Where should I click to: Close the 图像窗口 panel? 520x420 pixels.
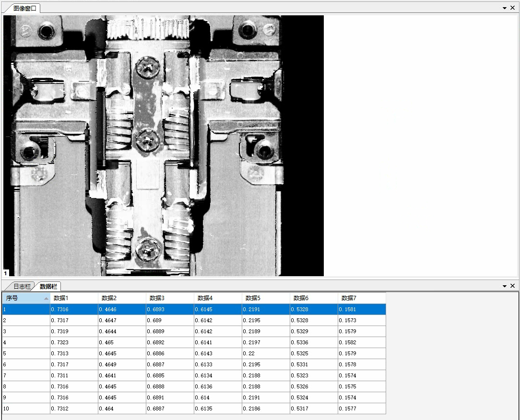pyautogui.click(x=512, y=8)
